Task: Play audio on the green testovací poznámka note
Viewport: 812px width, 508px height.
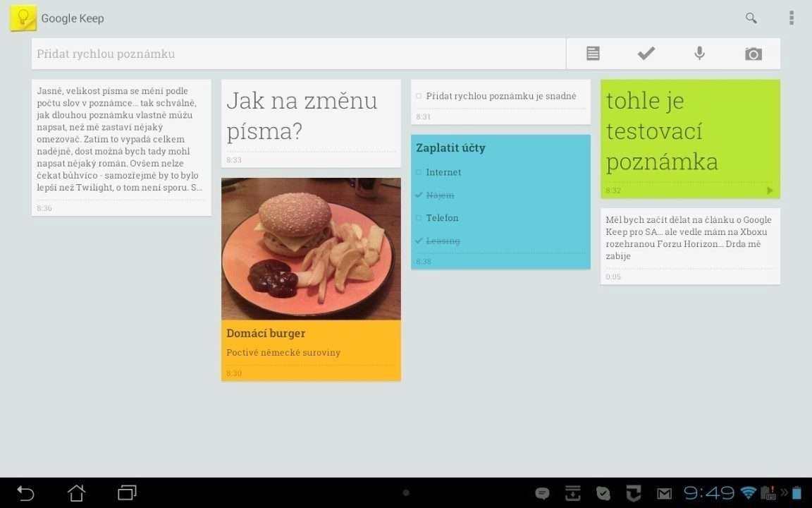Action: point(770,190)
